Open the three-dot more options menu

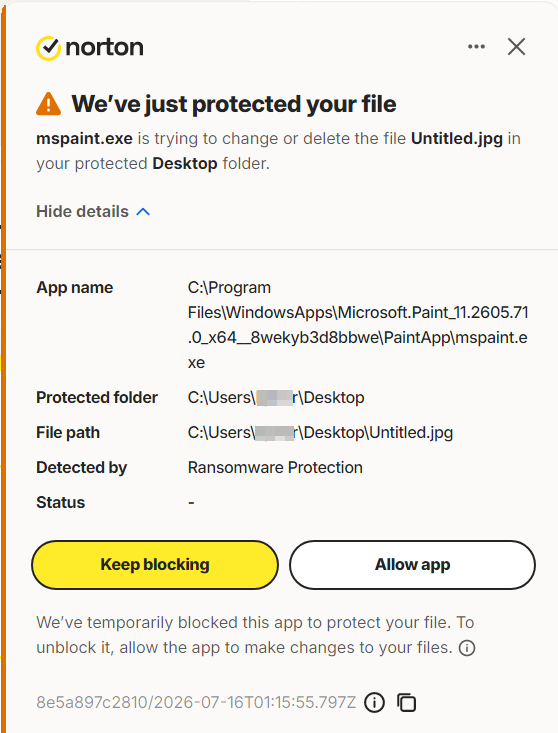pos(476,47)
